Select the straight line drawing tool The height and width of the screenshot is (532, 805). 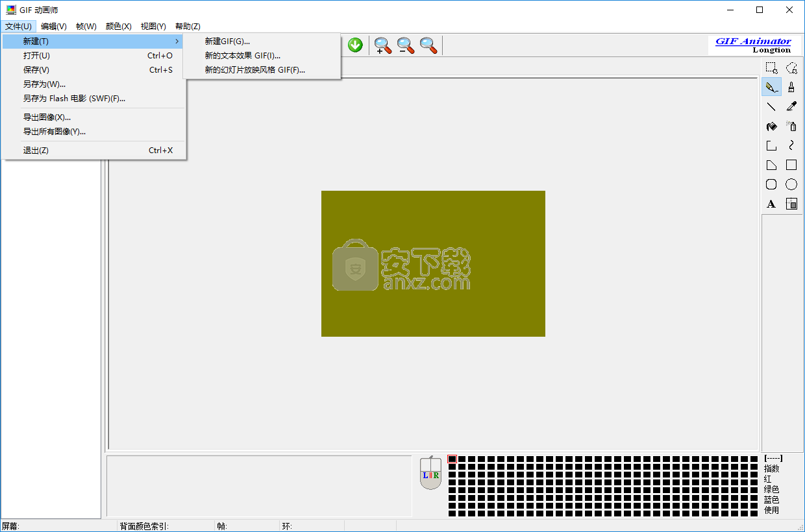point(771,106)
